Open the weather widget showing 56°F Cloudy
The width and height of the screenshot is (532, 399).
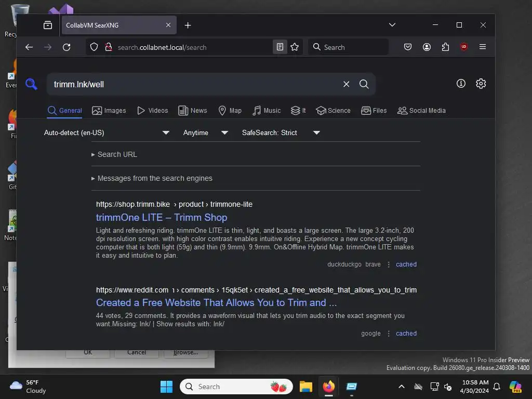(28, 387)
